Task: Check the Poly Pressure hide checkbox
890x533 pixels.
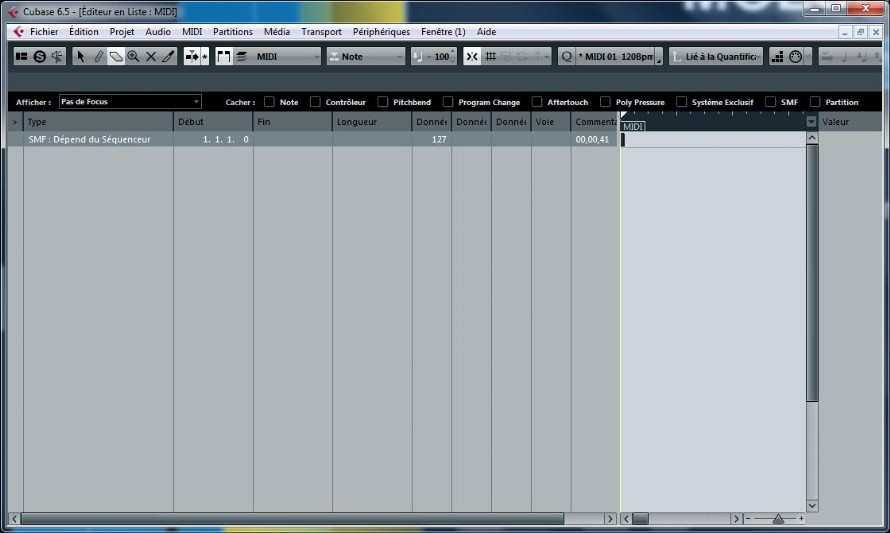Action: pyautogui.click(x=605, y=102)
